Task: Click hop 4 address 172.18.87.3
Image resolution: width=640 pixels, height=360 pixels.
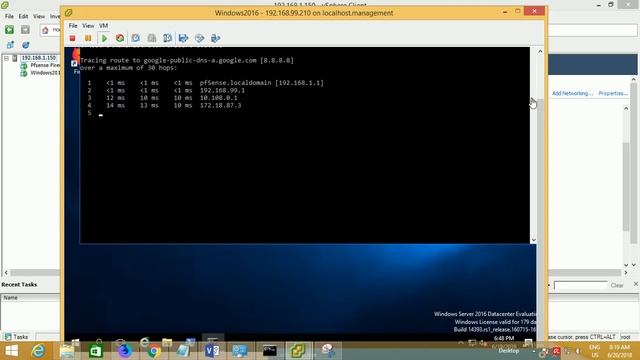Action: tap(220, 105)
